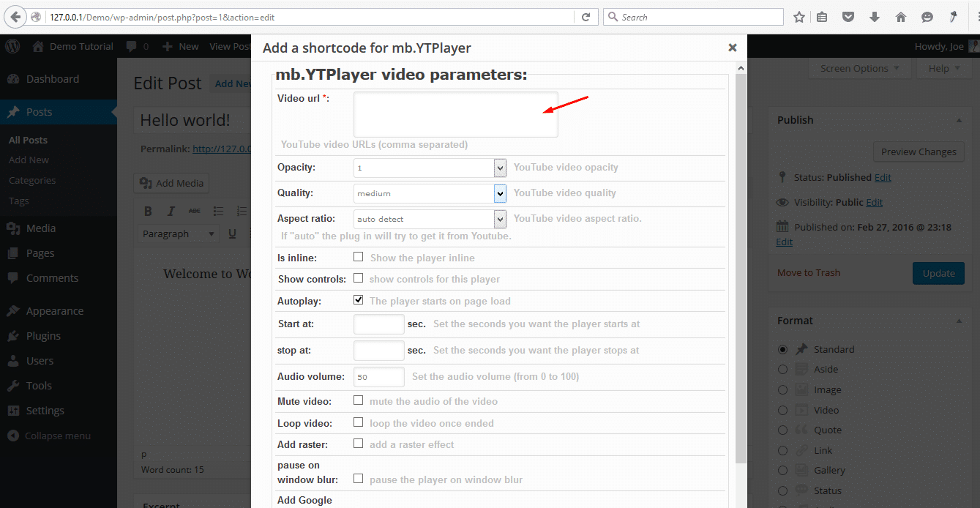Check the Show controls checkbox
This screenshot has height=508, width=980.
tap(359, 278)
